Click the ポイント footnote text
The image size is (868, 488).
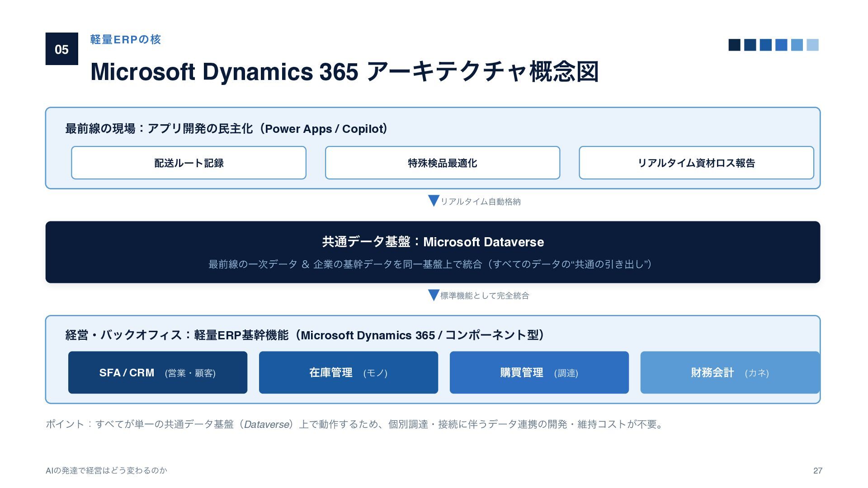355,424
